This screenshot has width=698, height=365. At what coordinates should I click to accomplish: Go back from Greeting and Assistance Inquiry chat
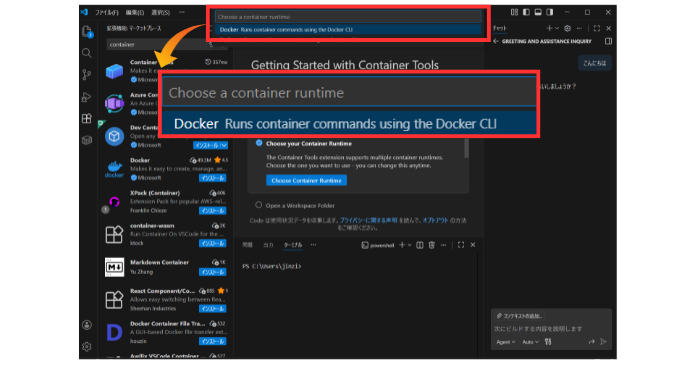496,41
